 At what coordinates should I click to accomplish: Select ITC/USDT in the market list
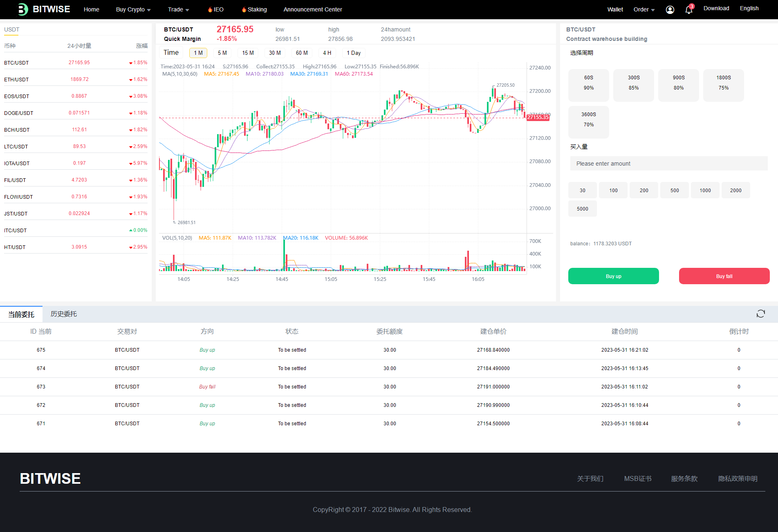pyautogui.click(x=76, y=230)
